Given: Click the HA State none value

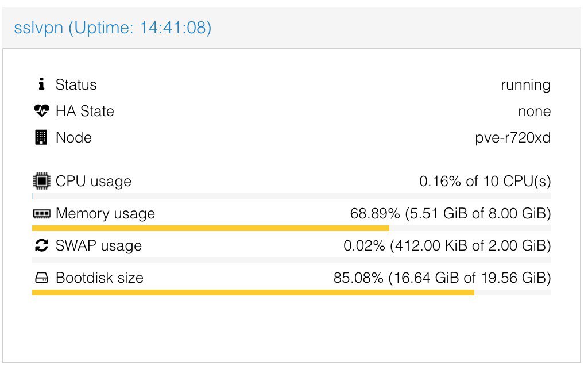Looking at the screenshot, I should [x=535, y=111].
